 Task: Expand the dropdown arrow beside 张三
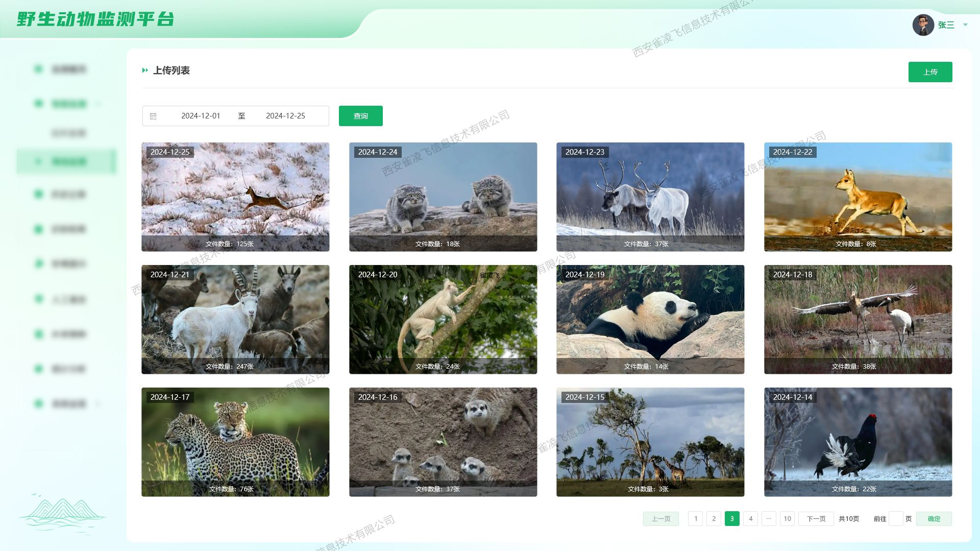coord(965,25)
